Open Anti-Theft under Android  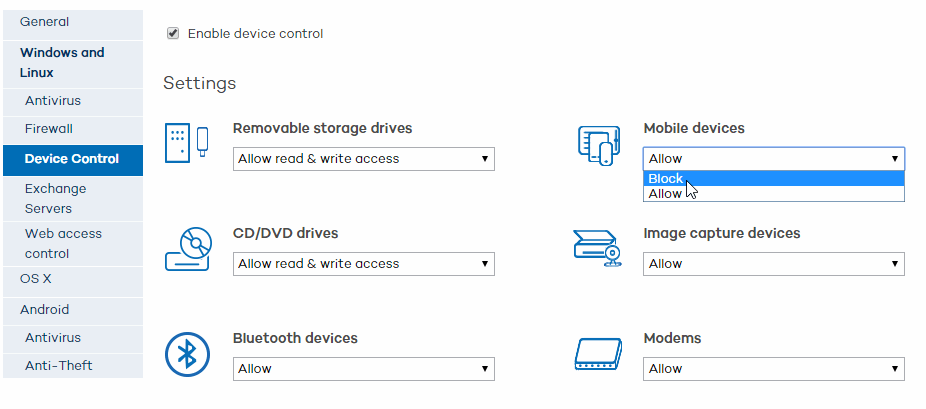pyautogui.click(x=58, y=365)
